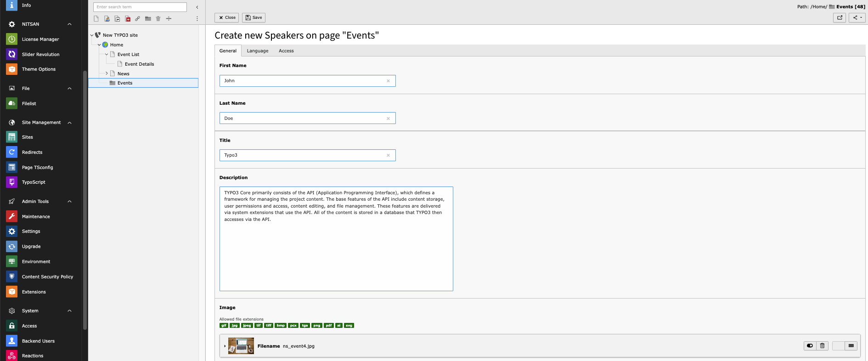Open the License Manager module
This screenshot has width=868, height=361.
pyautogui.click(x=40, y=39)
